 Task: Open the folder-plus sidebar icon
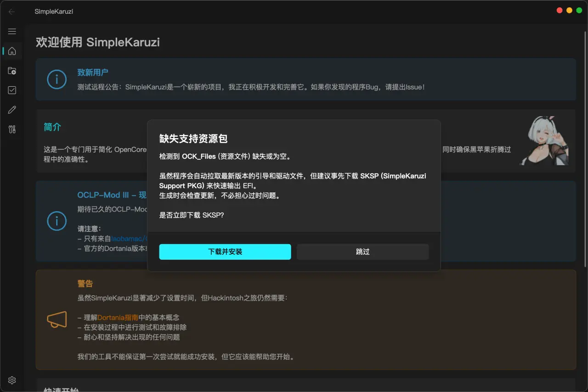point(12,71)
